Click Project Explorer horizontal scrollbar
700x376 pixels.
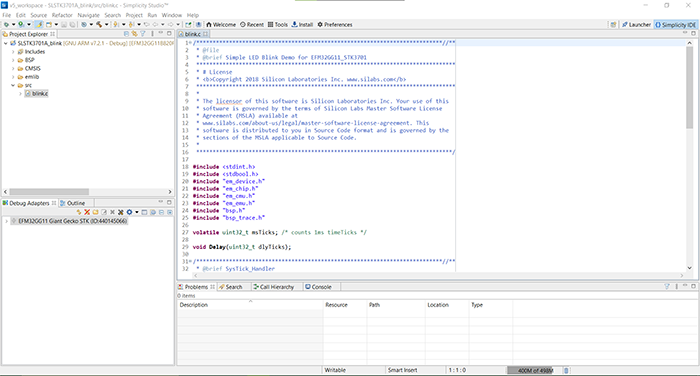pos(49,192)
